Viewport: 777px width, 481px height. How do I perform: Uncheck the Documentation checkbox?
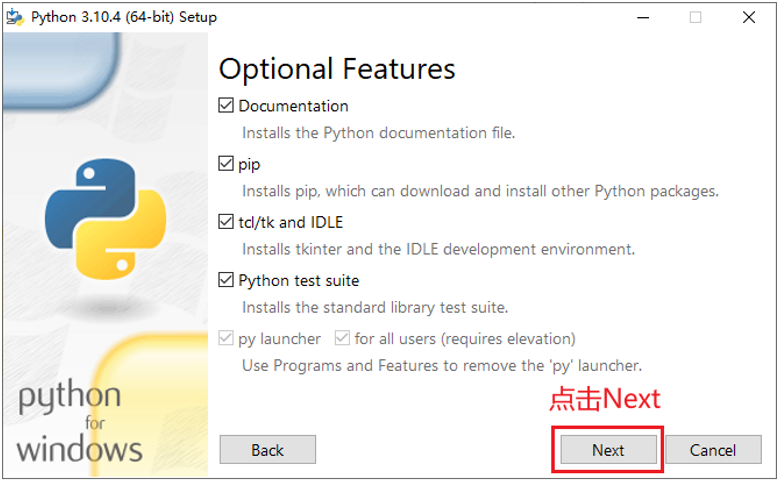(226, 105)
